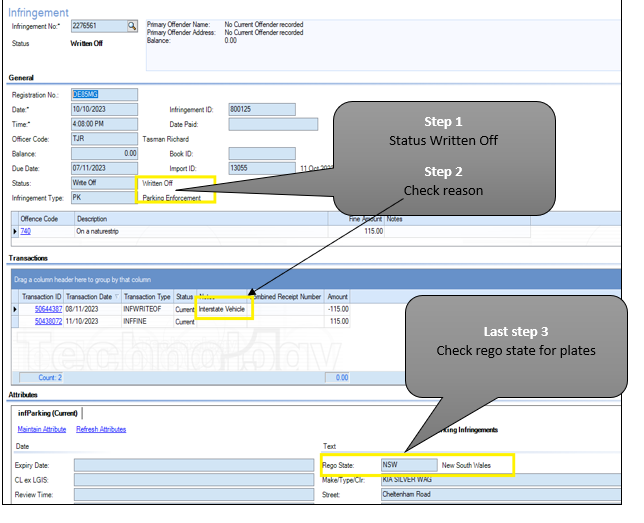Click the Due Date field
The image size is (644, 523).
pos(105,168)
